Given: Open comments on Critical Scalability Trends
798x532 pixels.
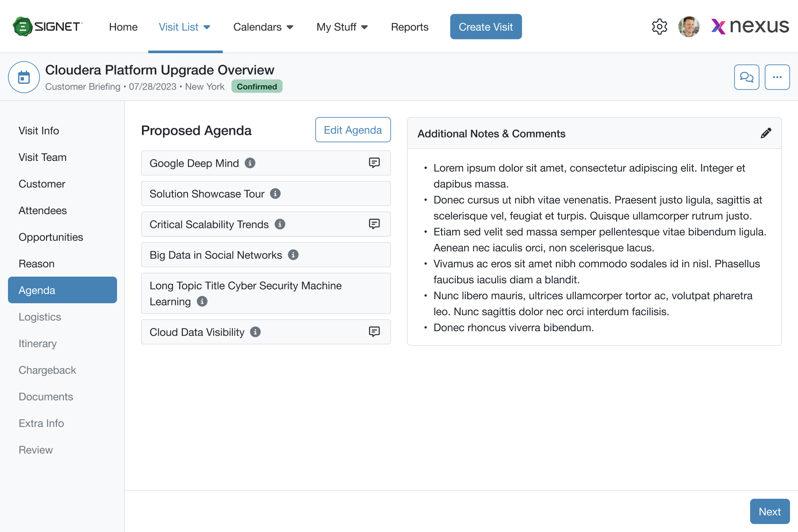Looking at the screenshot, I should coord(374,224).
